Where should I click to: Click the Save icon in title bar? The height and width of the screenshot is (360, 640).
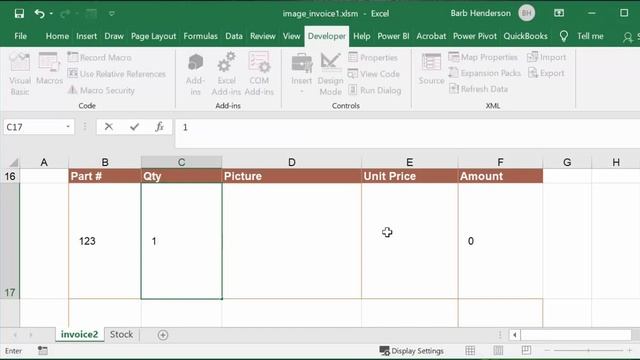click(x=19, y=13)
